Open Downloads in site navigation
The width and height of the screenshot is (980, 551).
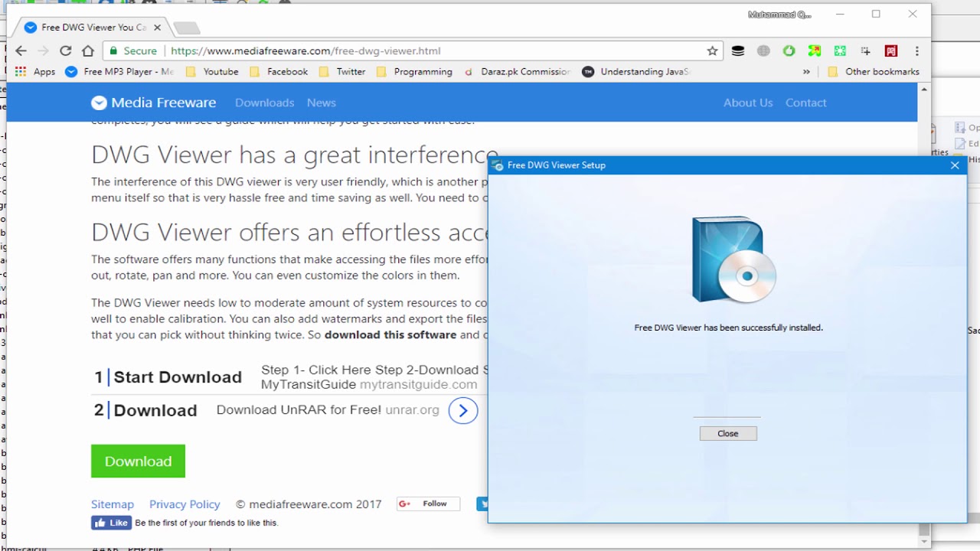(x=265, y=103)
